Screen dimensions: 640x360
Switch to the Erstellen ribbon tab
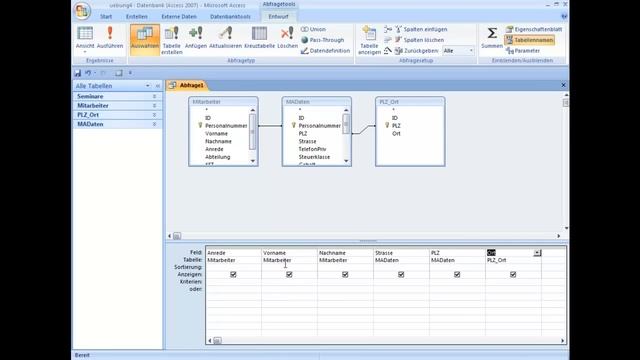pyautogui.click(x=137, y=17)
